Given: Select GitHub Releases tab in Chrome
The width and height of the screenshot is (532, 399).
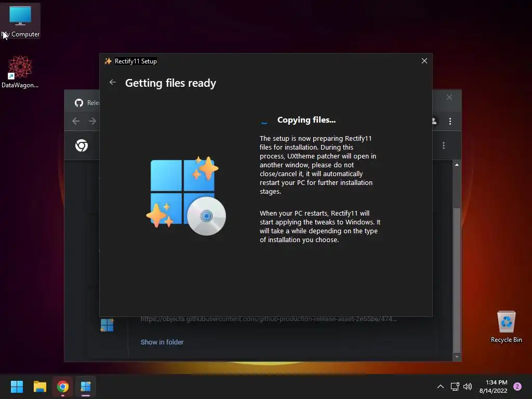Looking at the screenshot, I should 87,103.
